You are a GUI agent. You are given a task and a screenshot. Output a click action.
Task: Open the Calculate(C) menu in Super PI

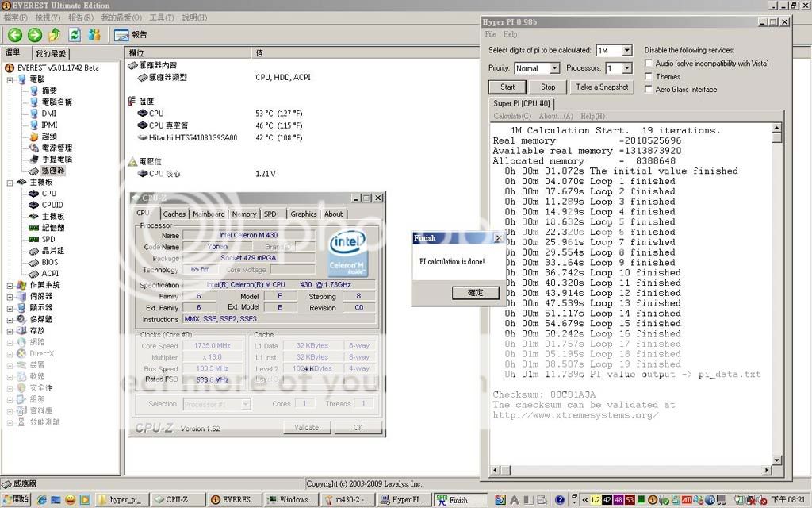pyautogui.click(x=512, y=116)
